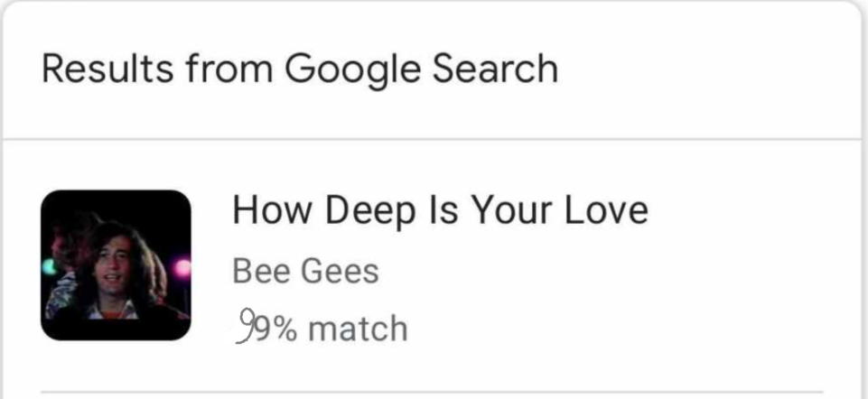Click the word match under Bee Gees
This screenshot has width=868, height=399.
click(358, 328)
